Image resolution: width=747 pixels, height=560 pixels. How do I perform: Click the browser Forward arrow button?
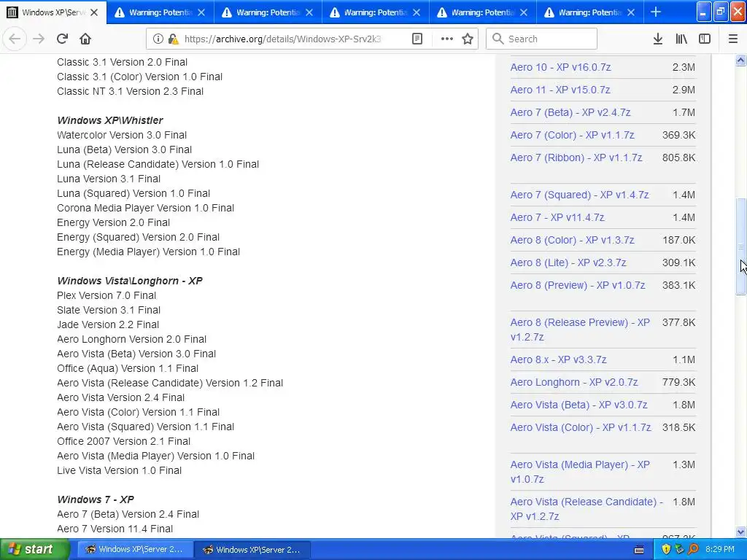pos(39,39)
